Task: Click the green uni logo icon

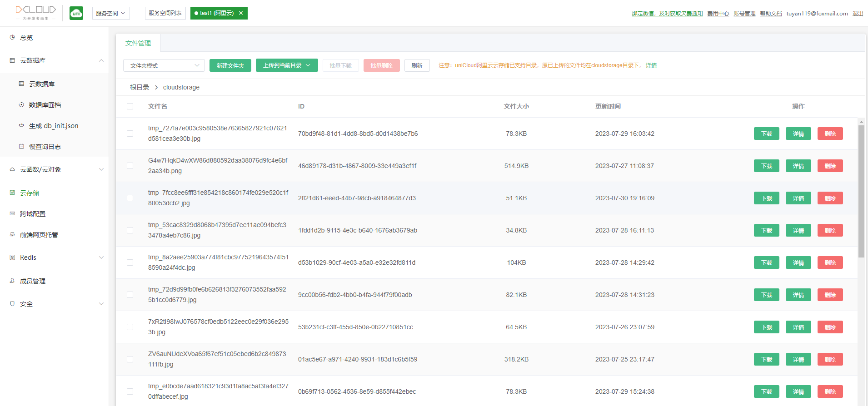Action: click(76, 13)
